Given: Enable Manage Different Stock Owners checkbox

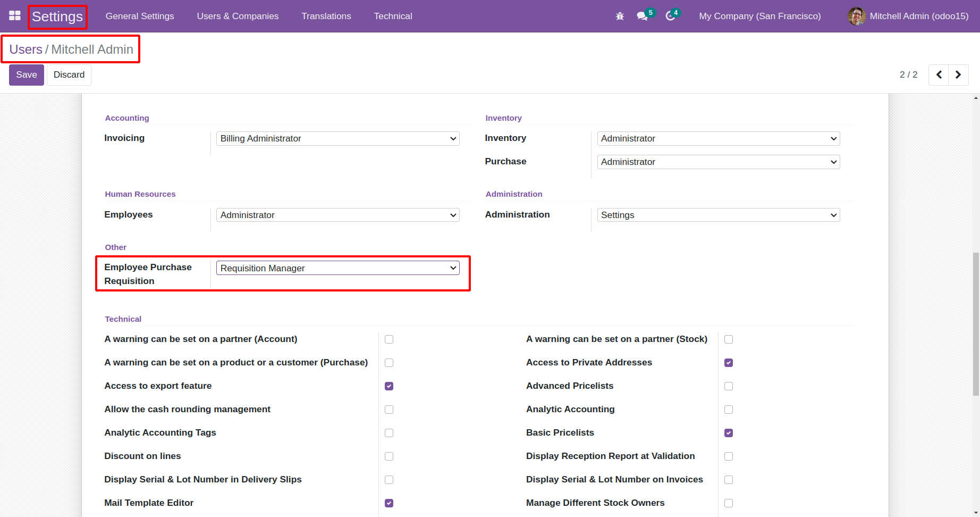Looking at the screenshot, I should [729, 503].
